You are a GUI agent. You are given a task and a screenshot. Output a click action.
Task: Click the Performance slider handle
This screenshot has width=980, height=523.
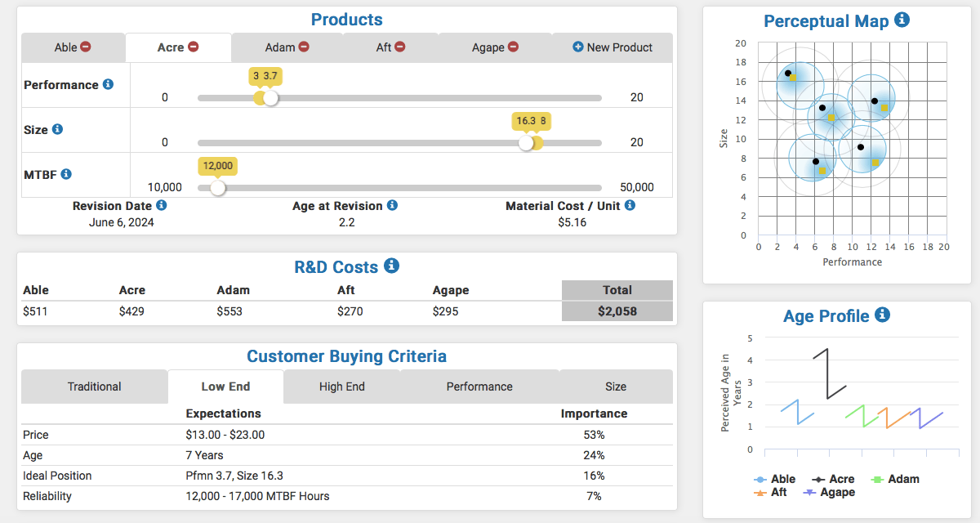270,98
